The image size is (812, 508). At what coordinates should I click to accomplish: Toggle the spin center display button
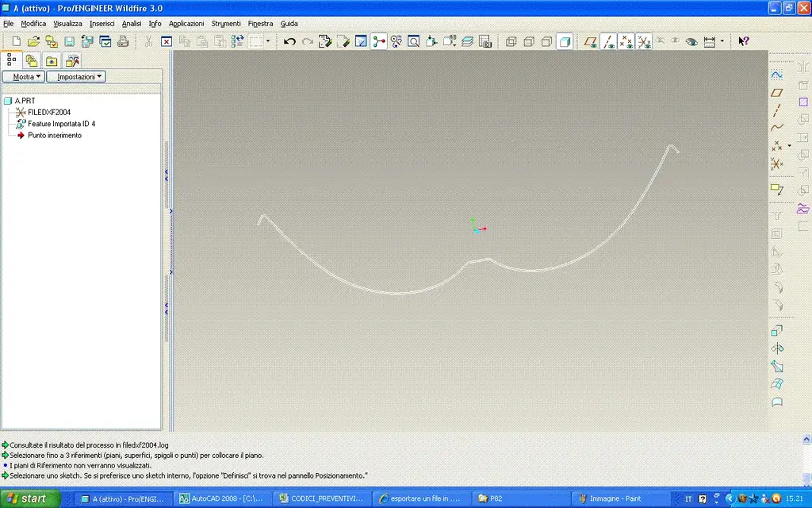pyautogui.click(x=378, y=41)
